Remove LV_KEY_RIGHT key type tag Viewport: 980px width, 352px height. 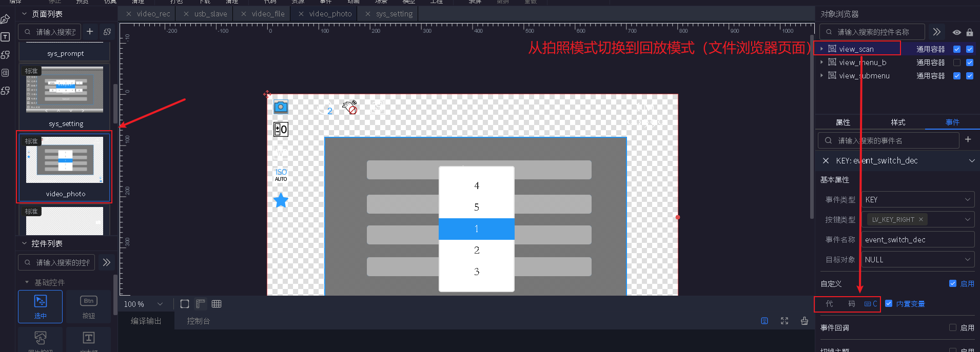(921, 219)
